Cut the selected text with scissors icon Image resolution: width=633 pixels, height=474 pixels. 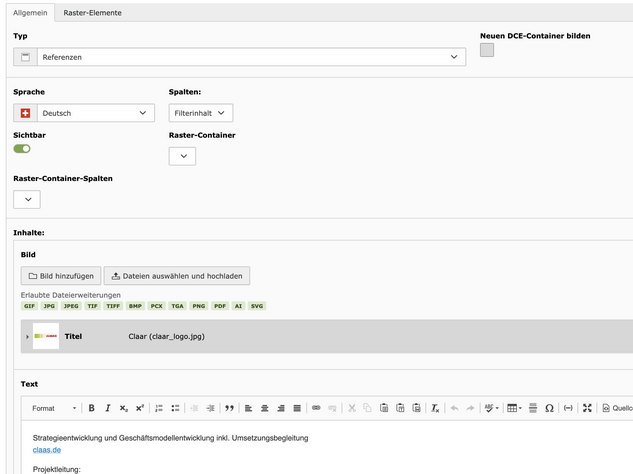tap(352, 408)
